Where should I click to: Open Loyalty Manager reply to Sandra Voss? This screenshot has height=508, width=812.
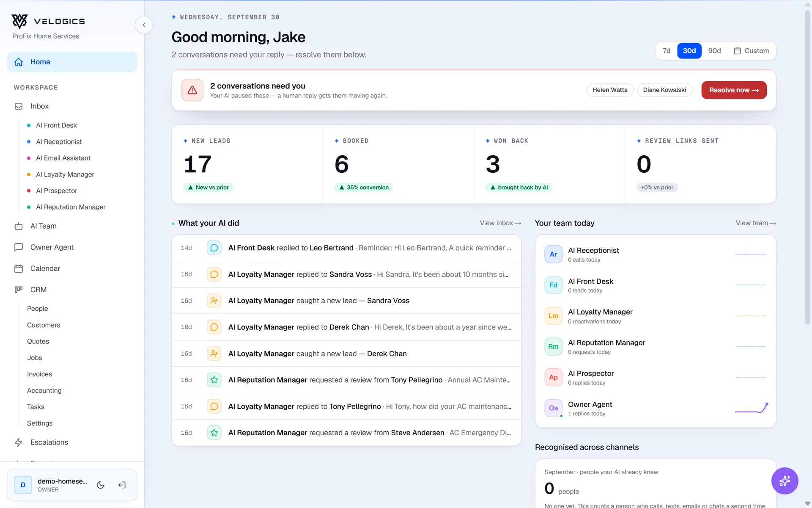coord(346,274)
